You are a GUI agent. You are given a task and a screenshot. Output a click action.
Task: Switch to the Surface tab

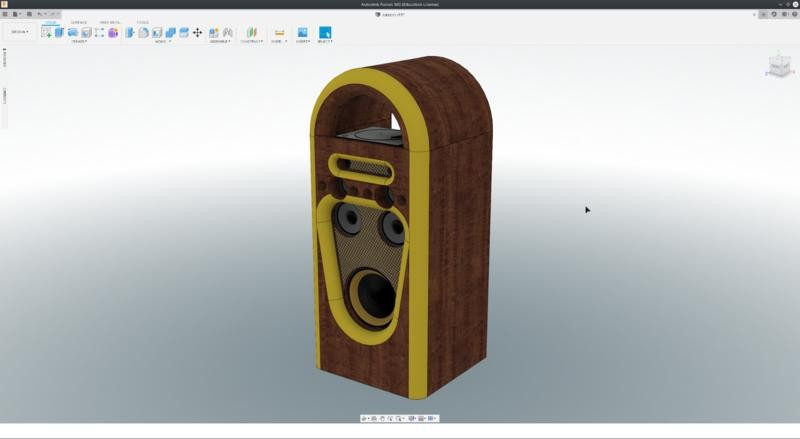pyautogui.click(x=78, y=22)
